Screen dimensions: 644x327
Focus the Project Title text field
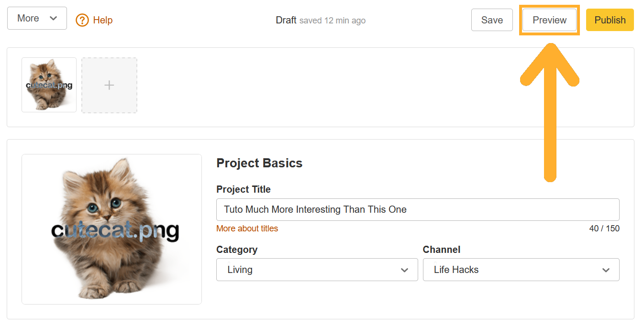417,209
